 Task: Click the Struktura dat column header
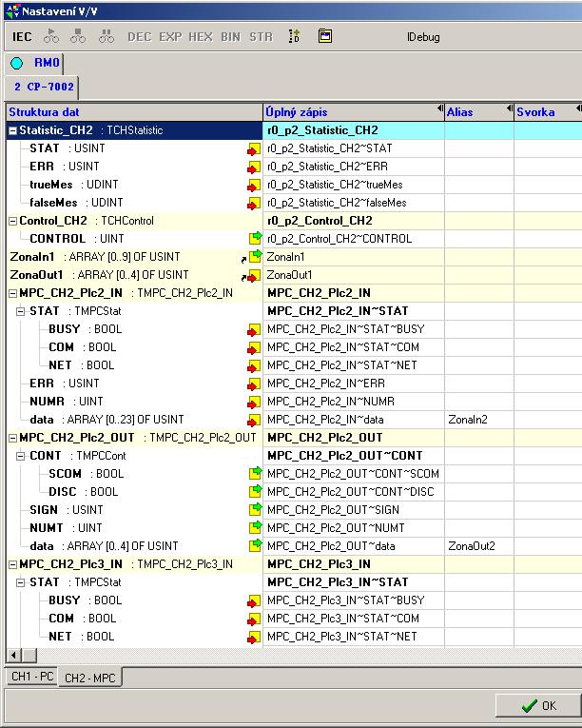(x=134, y=112)
